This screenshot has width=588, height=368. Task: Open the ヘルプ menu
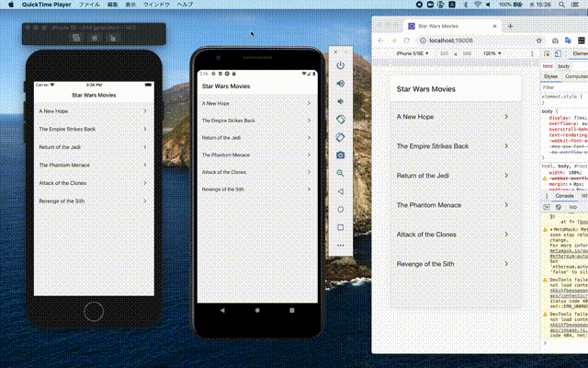click(185, 5)
